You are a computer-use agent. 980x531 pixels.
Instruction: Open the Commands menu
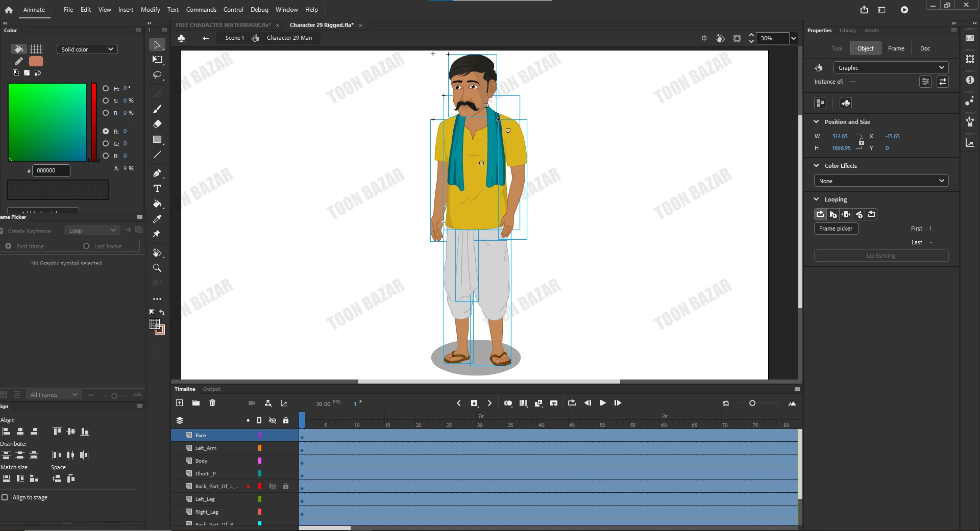(x=201, y=10)
